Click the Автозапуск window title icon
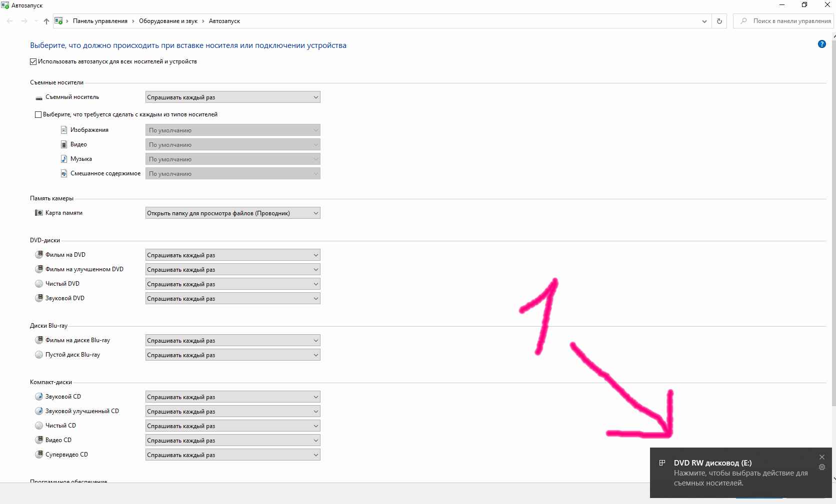Viewport: 836px width, 504px height. 5,5
